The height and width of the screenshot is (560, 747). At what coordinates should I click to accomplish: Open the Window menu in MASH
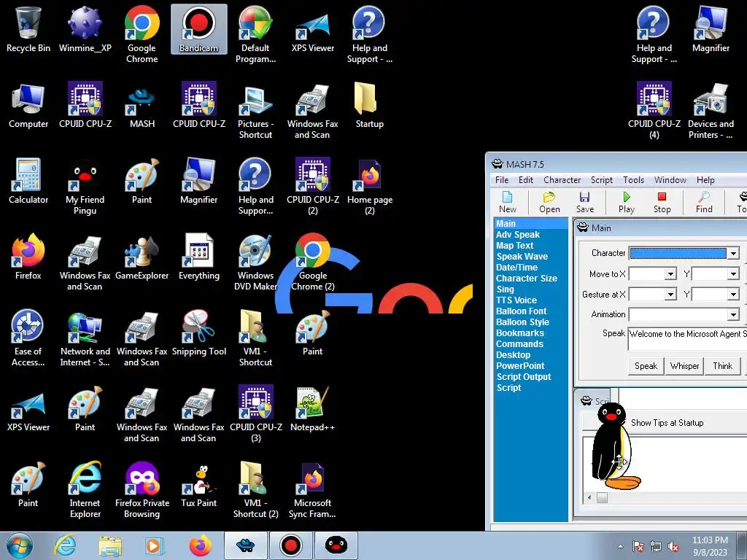click(x=670, y=180)
